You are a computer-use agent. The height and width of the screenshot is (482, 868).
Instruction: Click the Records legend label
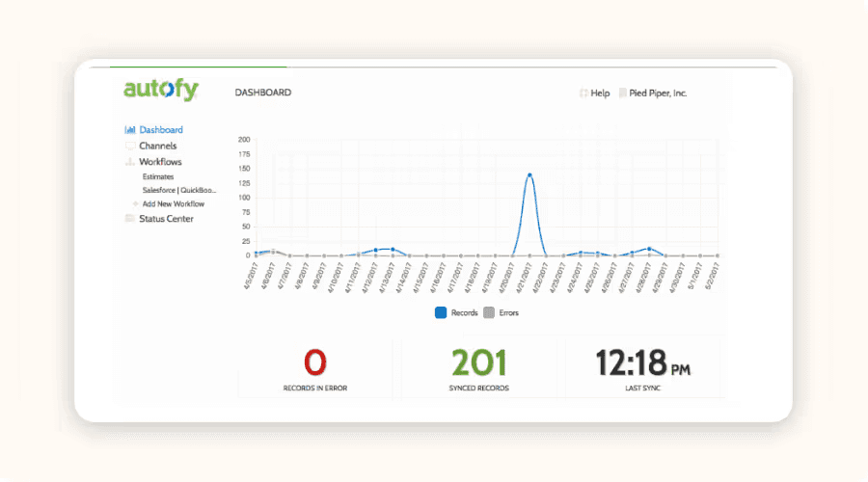464,312
